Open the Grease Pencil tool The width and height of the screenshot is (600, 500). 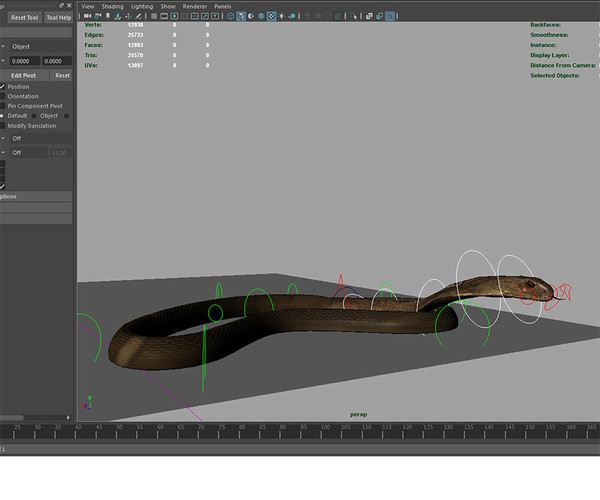point(139,16)
